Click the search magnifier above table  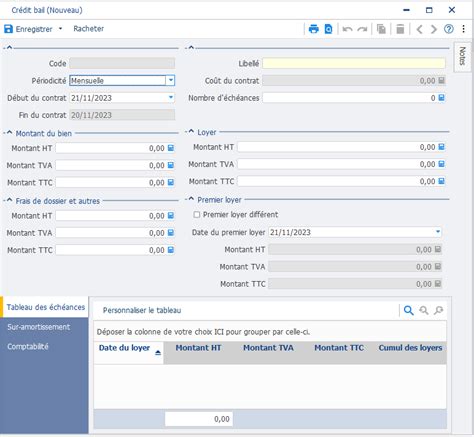click(x=408, y=310)
